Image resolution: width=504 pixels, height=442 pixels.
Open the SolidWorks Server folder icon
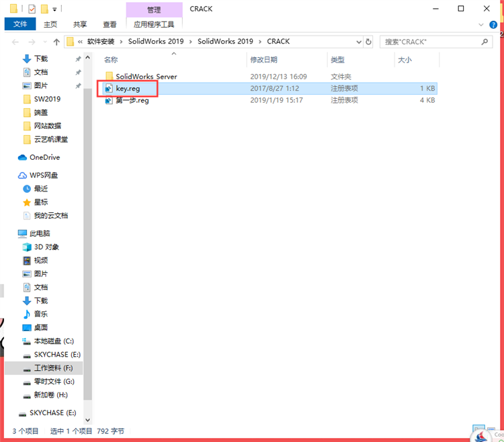110,77
